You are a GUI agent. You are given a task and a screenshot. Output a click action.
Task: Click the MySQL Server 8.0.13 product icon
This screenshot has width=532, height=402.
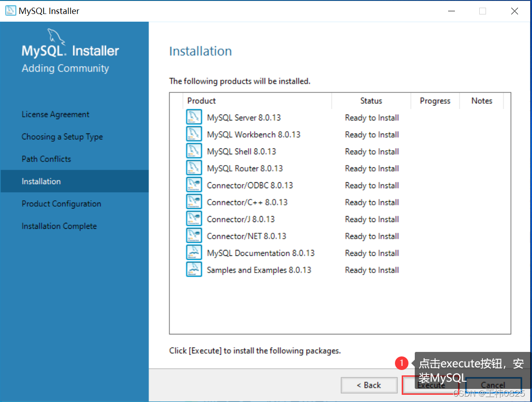[x=194, y=117]
